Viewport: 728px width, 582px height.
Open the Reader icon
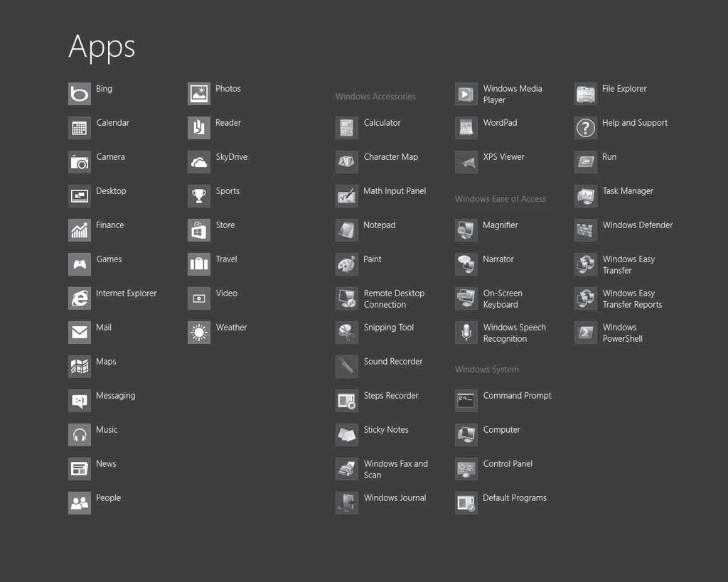pos(199,128)
